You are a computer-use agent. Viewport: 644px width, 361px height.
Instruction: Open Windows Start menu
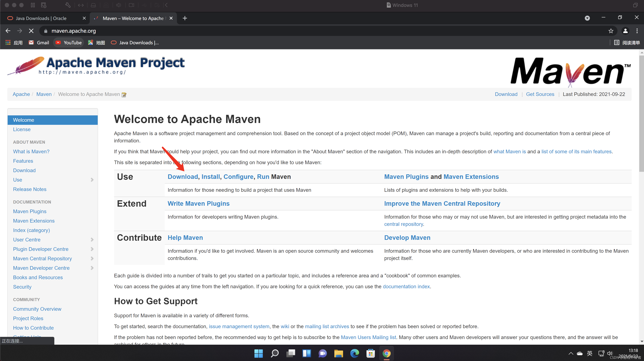(x=258, y=353)
